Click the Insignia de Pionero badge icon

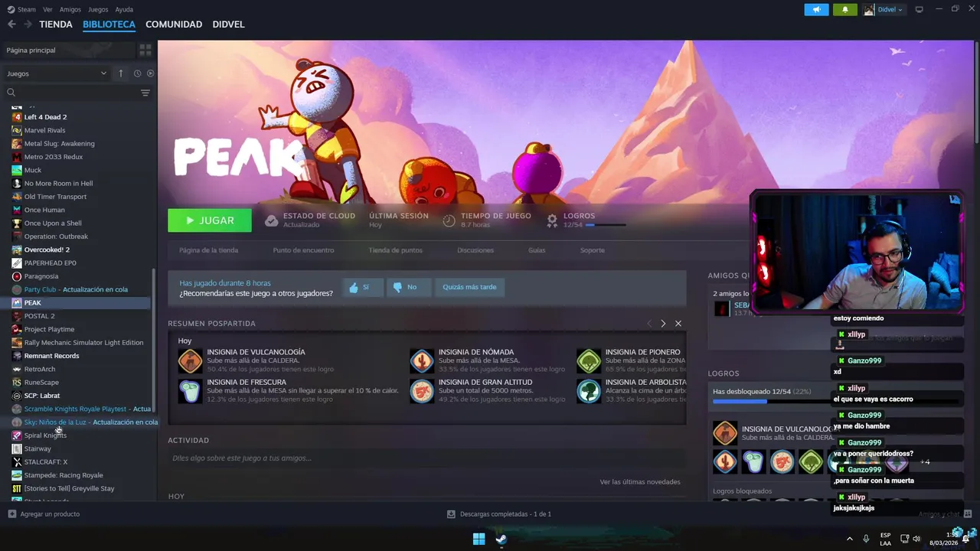click(589, 361)
